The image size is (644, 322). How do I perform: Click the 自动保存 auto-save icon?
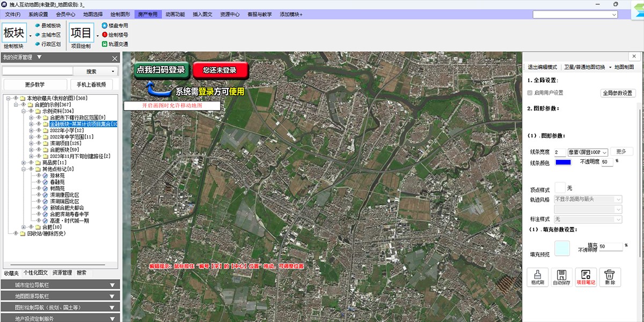coord(561,277)
